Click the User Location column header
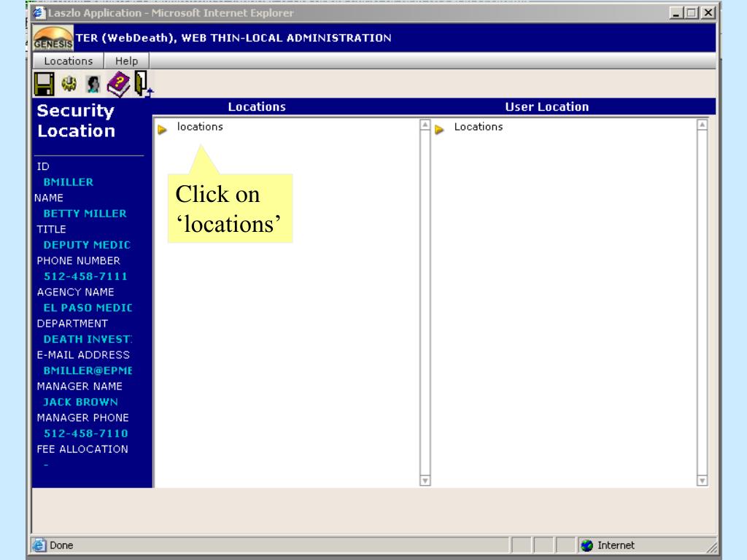This screenshot has width=747, height=560. tap(547, 106)
